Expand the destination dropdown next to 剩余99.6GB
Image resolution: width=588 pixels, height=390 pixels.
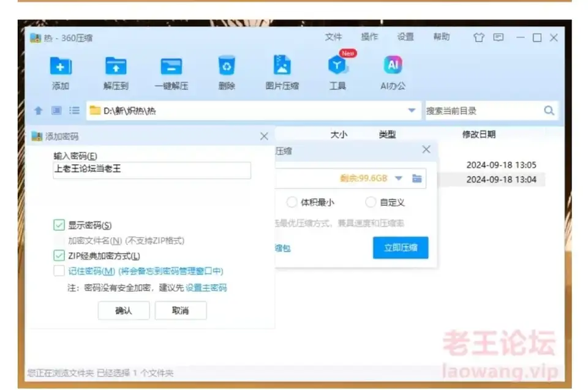pyautogui.click(x=399, y=178)
